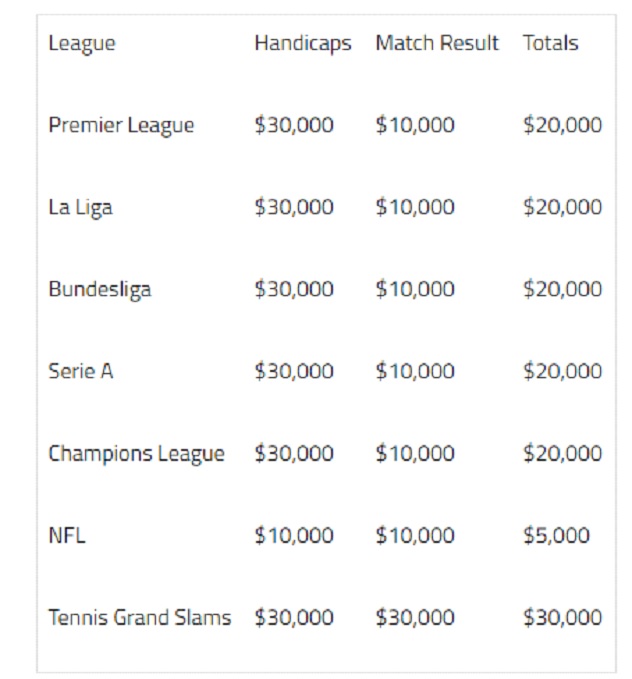Viewport: 632px width, 679px height.
Task: Click the League column header
Action: point(82,44)
